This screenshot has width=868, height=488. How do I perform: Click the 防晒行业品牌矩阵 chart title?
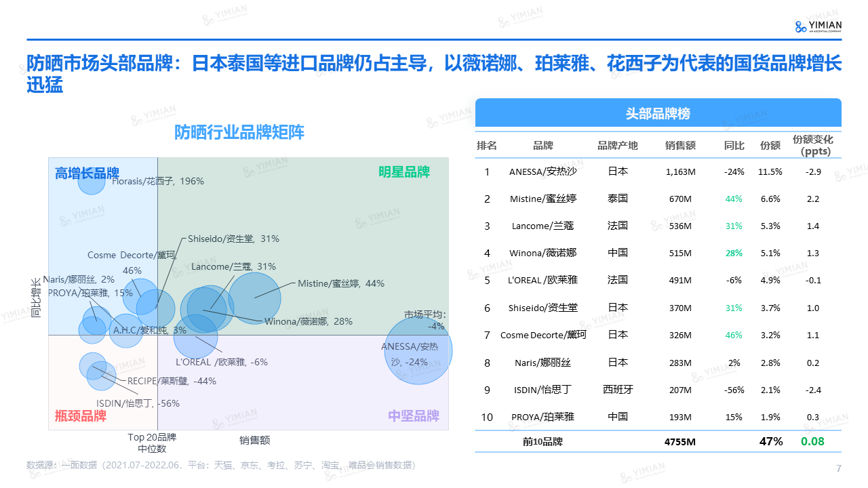(239, 132)
